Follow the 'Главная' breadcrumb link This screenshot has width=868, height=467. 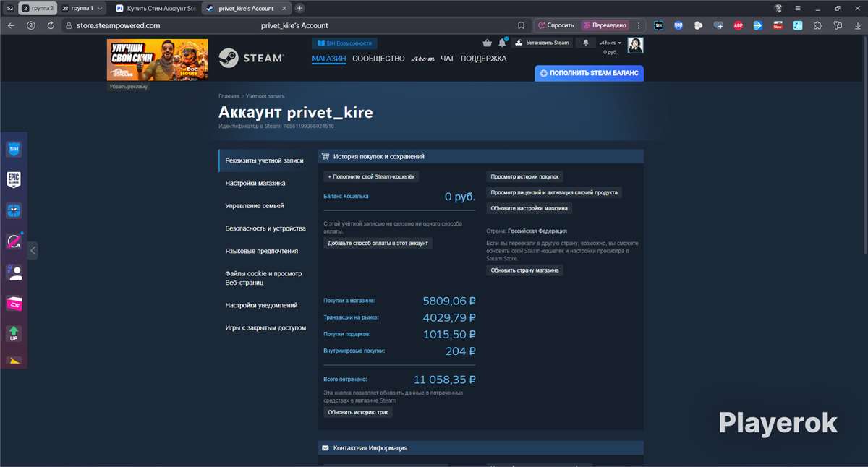coord(229,96)
